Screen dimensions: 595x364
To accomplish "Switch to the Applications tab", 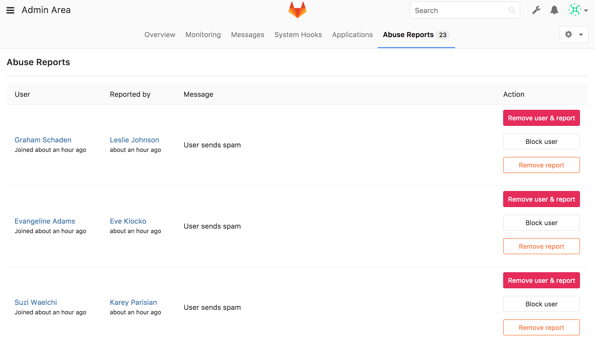I will pyautogui.click(x=352, y=35).
